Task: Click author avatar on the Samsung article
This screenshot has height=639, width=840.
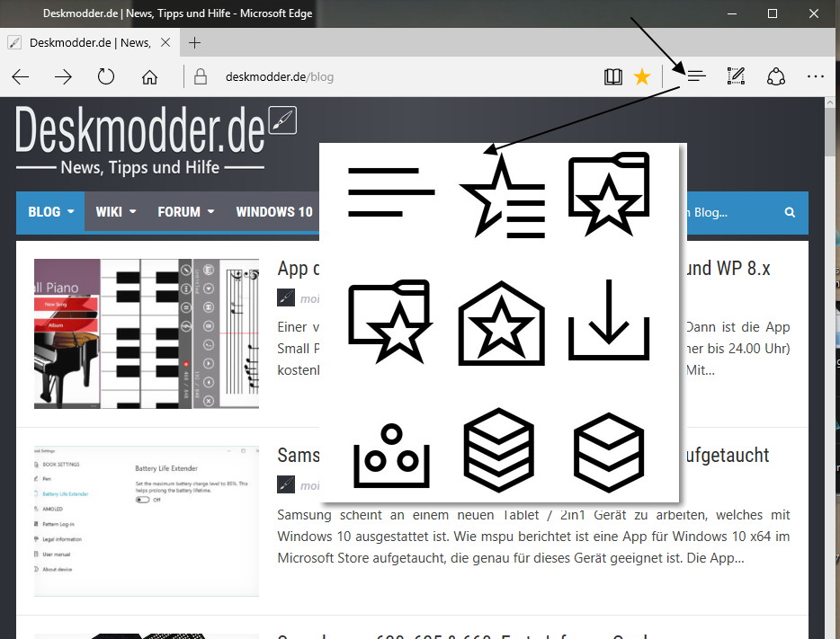Action: [x=286, y=485]
